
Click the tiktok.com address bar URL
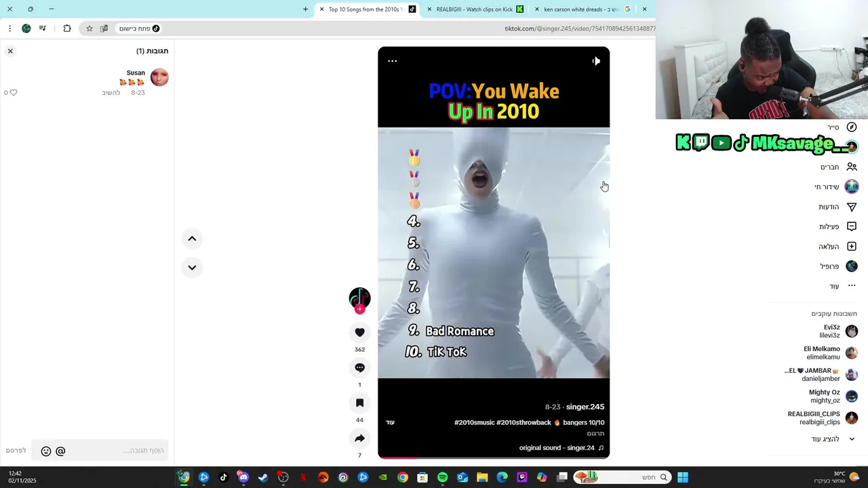tap(580, 28)
